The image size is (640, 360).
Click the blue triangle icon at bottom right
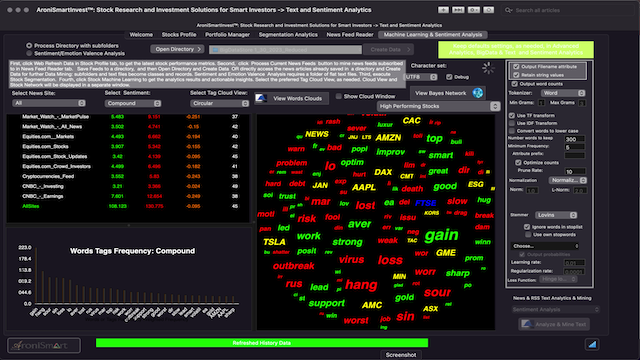(x=592, y=344)
